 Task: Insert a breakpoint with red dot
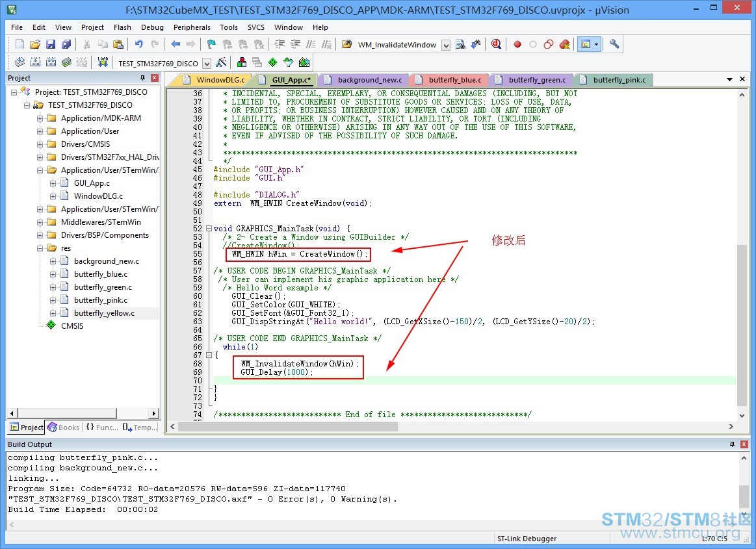click(x=517, y=44)
